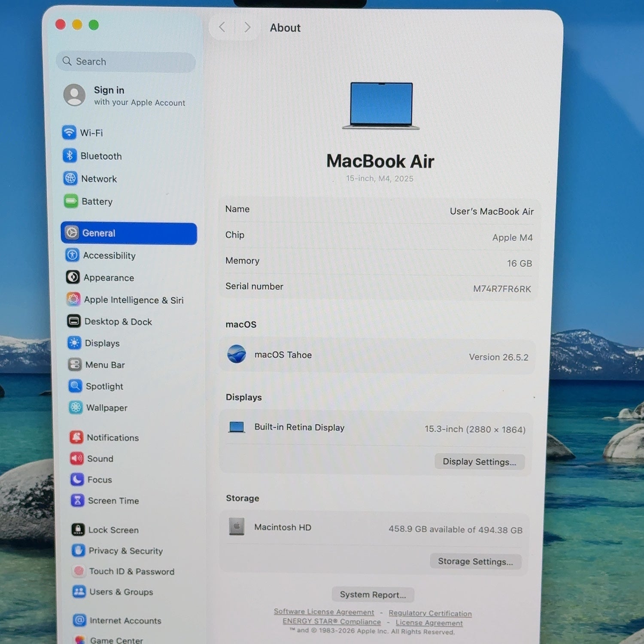The height and width of the screenshot is (644, 644).
Task: Open the Spotlight magnifier icon
Action: [x=75, y=386]
